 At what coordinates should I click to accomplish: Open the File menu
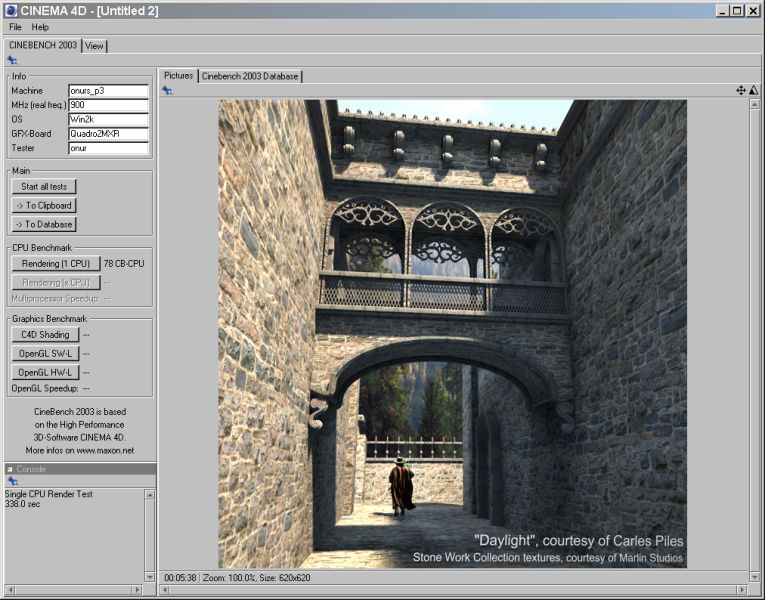15,27
